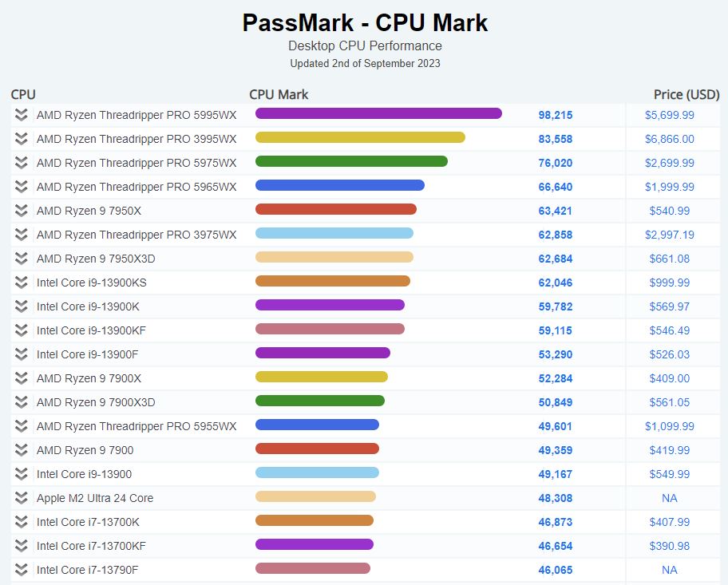
Task: Click the chevron icon beside AMD Ryzen 9 7950X3D
Action: pyautogui.click(x=21, y=259)
